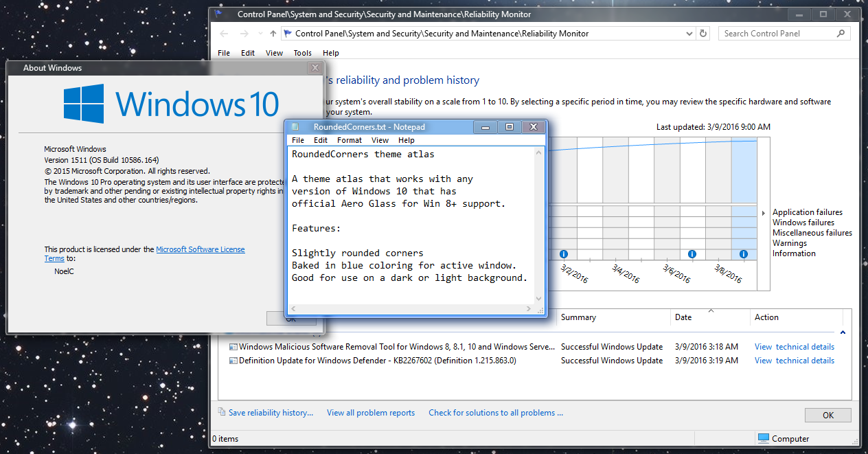Screen dimensions: 868x454
Task: Select the information icon near 3/6/2016
Action: pyautogui.click(x=692, y=254)
